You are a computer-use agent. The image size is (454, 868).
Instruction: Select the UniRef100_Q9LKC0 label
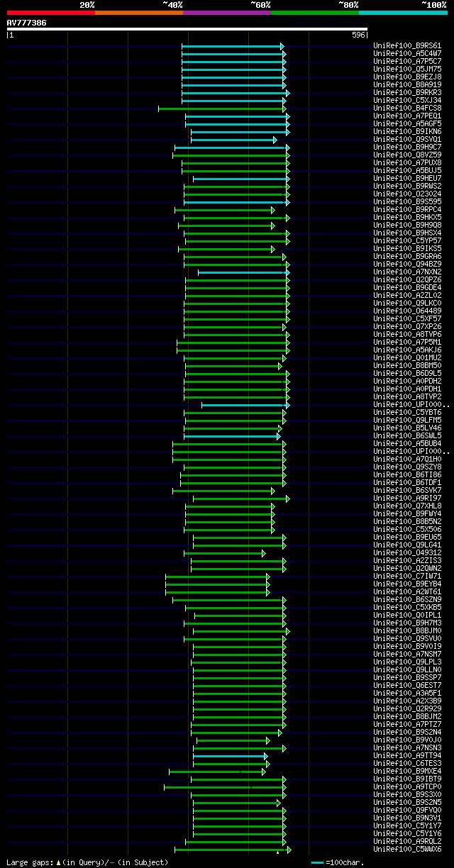(407, 303)
